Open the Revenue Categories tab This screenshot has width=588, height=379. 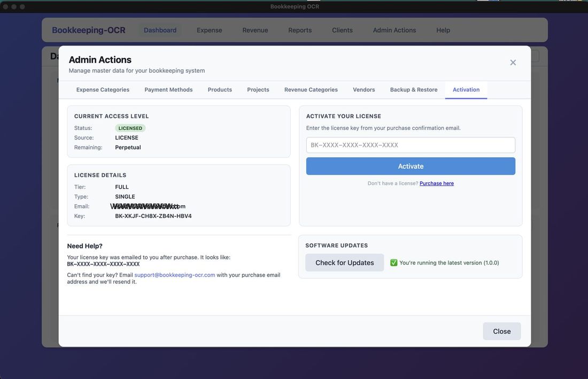click(311, 90)
